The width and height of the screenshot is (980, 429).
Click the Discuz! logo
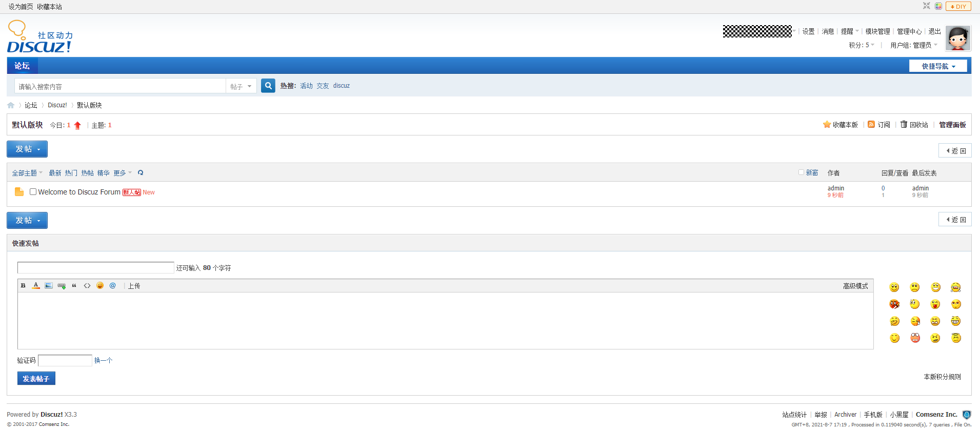pyautogui.click(x=39, y=36)
